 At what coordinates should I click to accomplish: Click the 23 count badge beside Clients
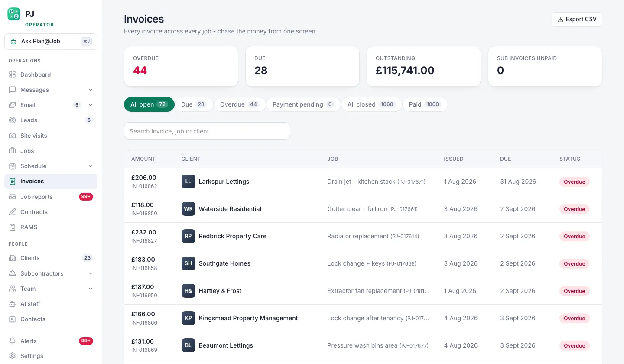coord(88,258)
